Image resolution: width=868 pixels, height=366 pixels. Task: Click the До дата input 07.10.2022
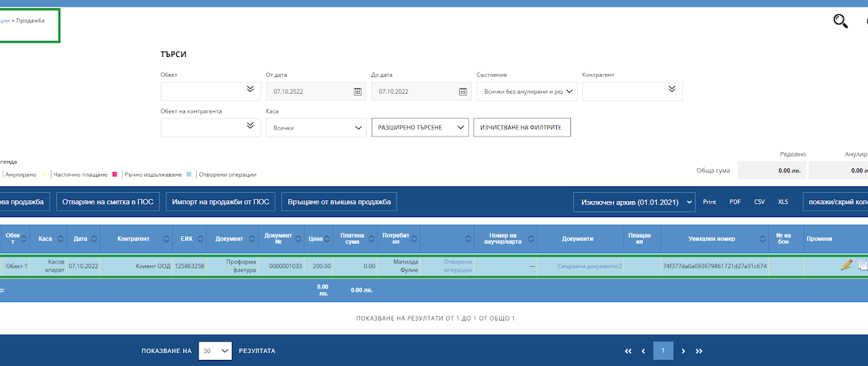pyautogui.click(x=421, y=92)
